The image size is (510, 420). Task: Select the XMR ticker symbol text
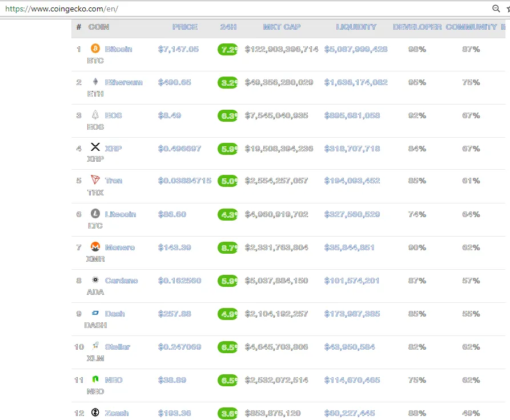click(x=95, y=259)
